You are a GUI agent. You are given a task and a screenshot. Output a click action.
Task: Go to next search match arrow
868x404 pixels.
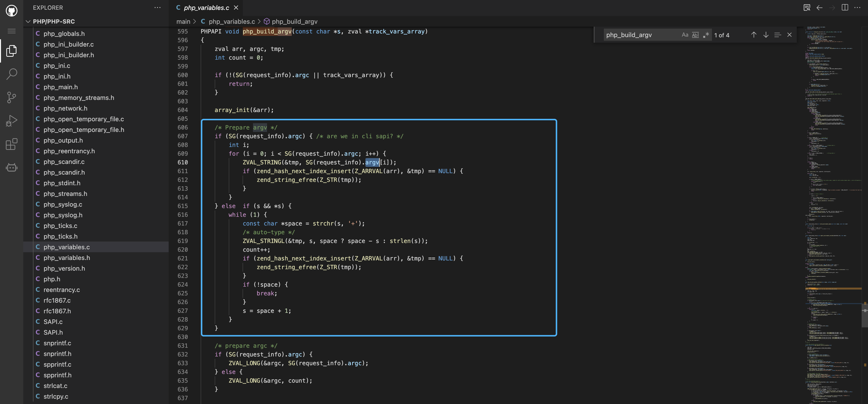pos(765,35)
